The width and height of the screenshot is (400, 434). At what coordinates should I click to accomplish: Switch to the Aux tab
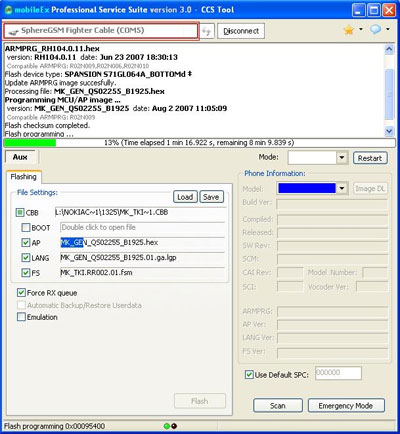coord(20,157)
